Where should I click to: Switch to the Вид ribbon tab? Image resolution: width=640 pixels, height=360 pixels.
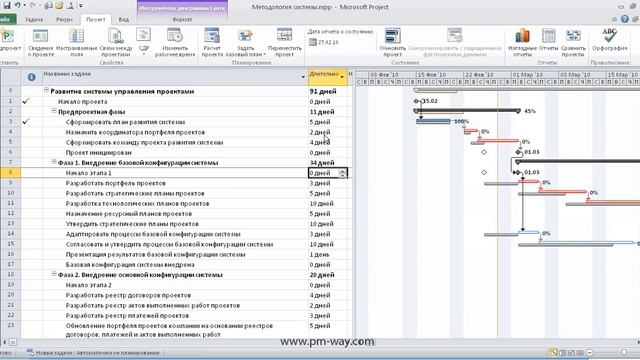click(x=124, y=19)
